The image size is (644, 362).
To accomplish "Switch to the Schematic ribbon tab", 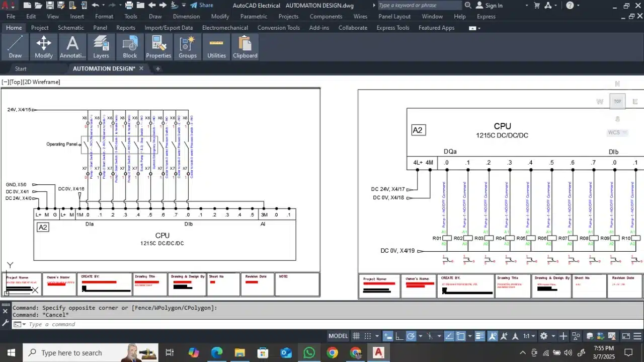I will [71, 28].
